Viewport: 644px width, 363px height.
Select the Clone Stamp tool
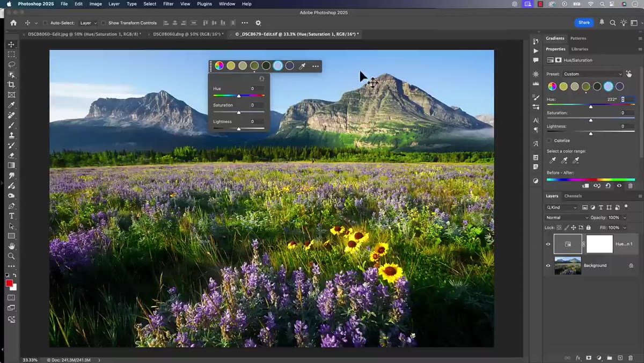click(11, 135)
